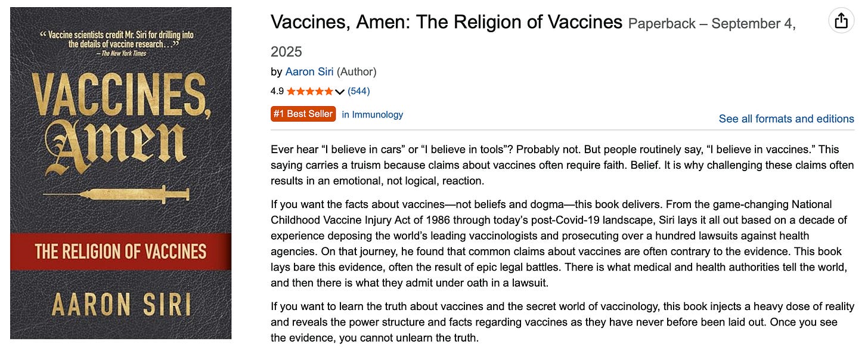868x347 pixels.
Task: Open the "in Immunology" category link
Action: tap(373, 114)
